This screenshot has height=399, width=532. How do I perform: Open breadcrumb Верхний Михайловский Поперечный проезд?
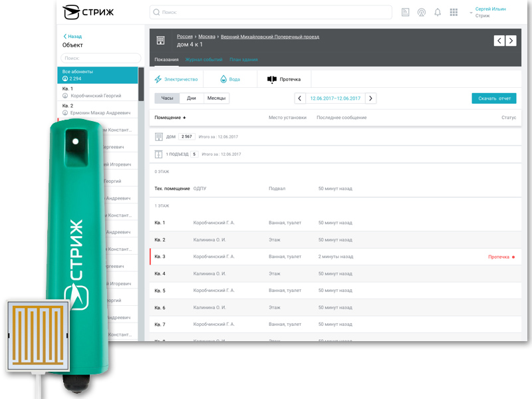click(x=270, y=37)
